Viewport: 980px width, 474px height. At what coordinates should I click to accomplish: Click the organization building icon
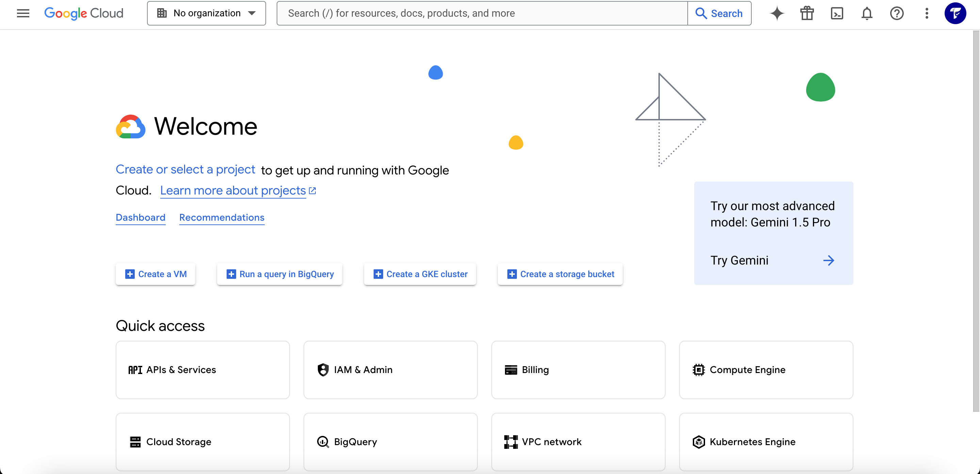tap(162, 13)
